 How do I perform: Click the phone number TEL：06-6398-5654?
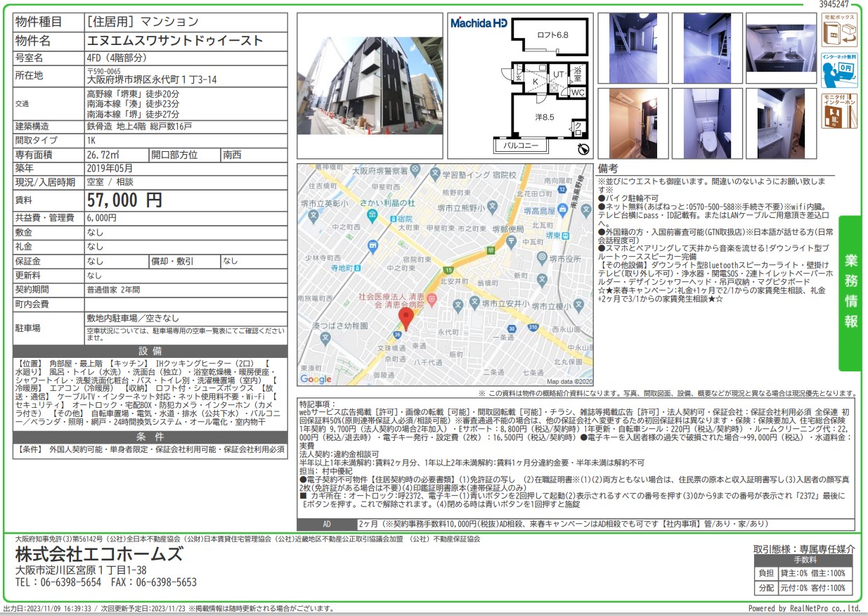pyautogui.click(x=59, y=582)
